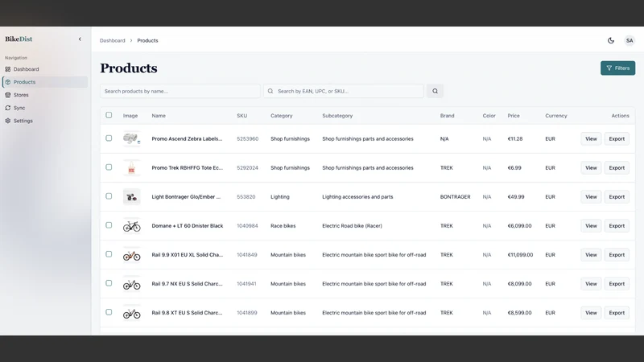Select the Rail 9.7 NX row checkbox
The image size is (644, 362).
109,283
